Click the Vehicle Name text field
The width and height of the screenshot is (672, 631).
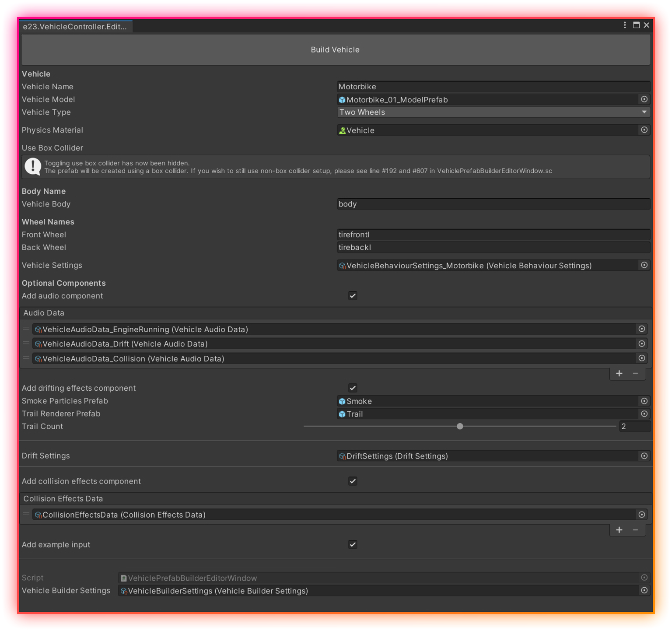tap(493, 87)
